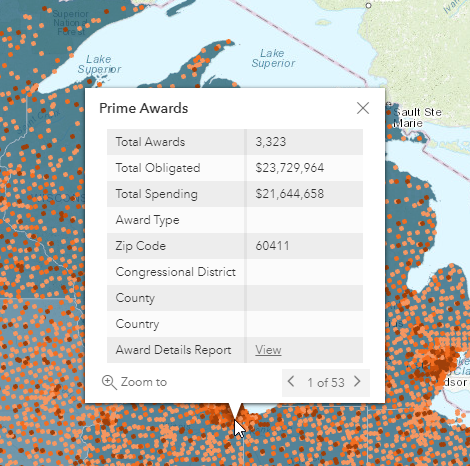470x466 pixels.
Task: Click the Country row label
Action: pyautogui.click(x=137, y=324)
